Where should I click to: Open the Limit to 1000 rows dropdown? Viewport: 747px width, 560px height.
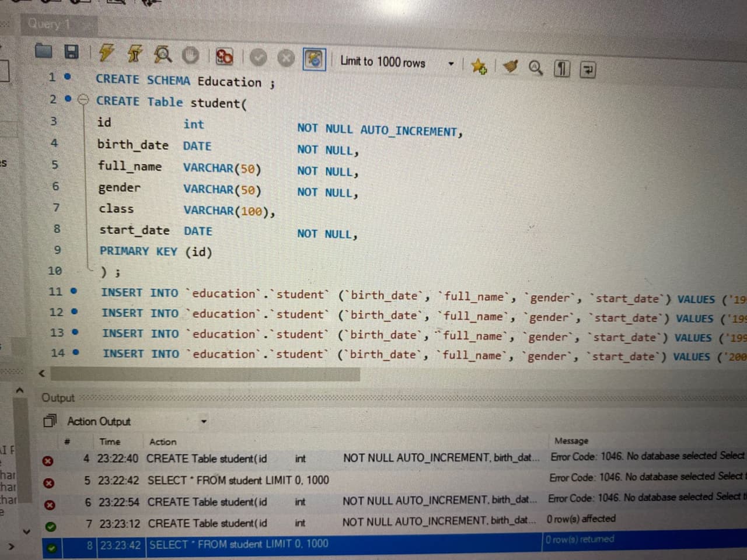(451, 63)
